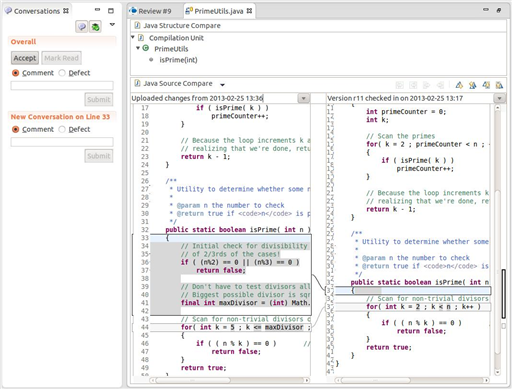Select Defect radio under Overall
The width and height of the screenshot is (512, 389).
click(62, 73)
